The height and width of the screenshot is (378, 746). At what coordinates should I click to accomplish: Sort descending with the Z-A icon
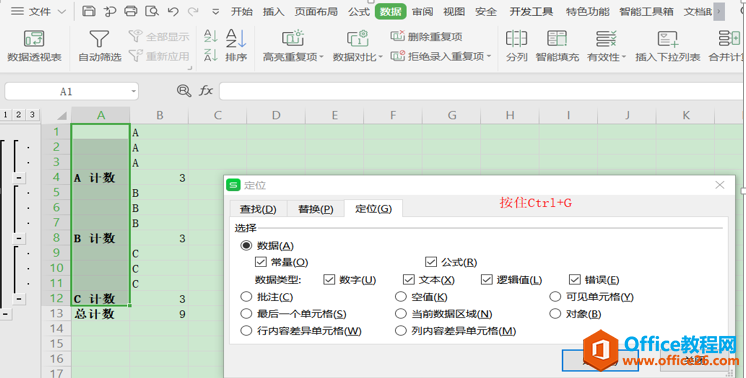click(x=210, y=56)
